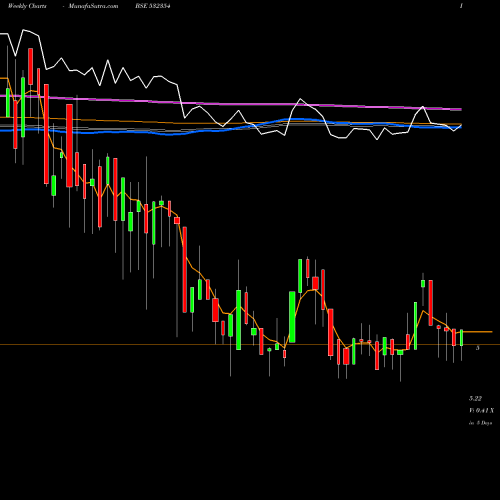The width and height of the screenshot is (500, 500).
Task: Select the 'Weekly Charts' title text
Action: point(27,6)
